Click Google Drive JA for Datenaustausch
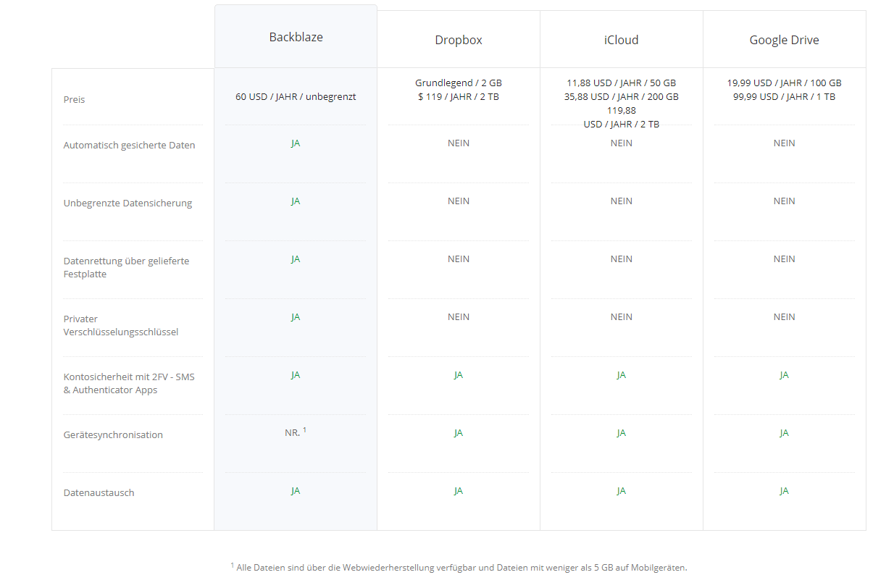Screen dimensions: 894x588 coord(784,490)
